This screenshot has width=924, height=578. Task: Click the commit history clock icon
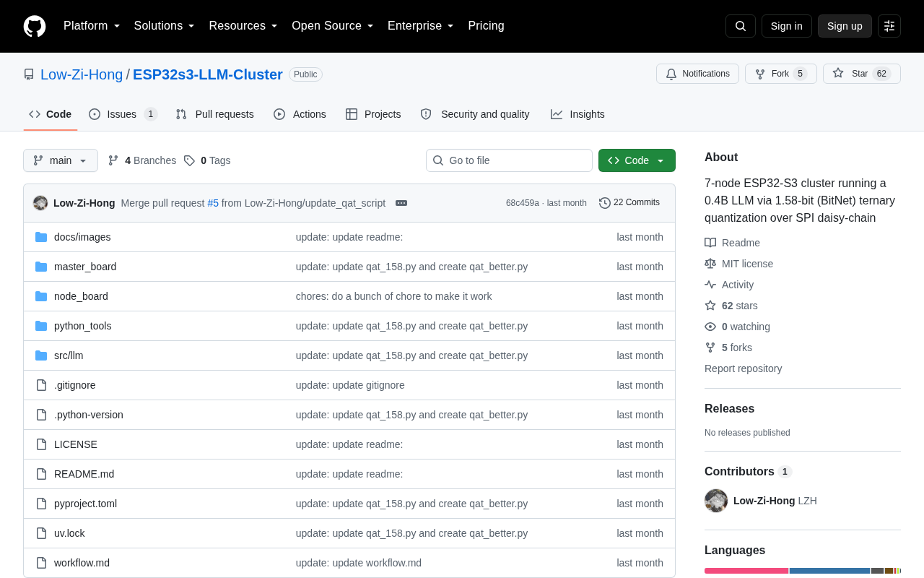605,203
